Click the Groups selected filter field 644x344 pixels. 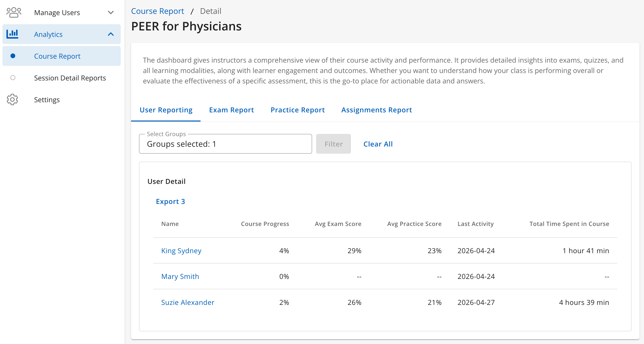coord(225,144)
